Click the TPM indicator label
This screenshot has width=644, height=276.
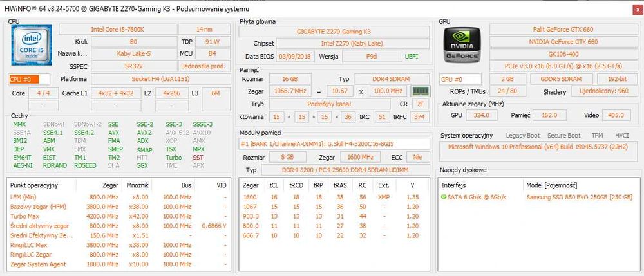tap(597, 135)
